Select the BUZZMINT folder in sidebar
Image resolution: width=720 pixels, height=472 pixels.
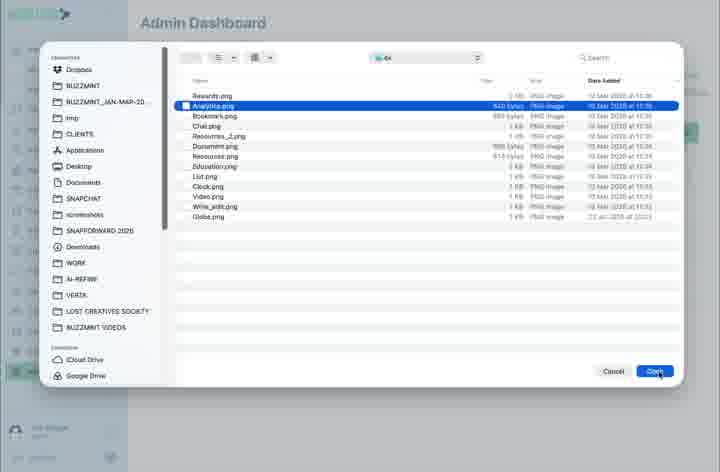[x=76, y=86]
